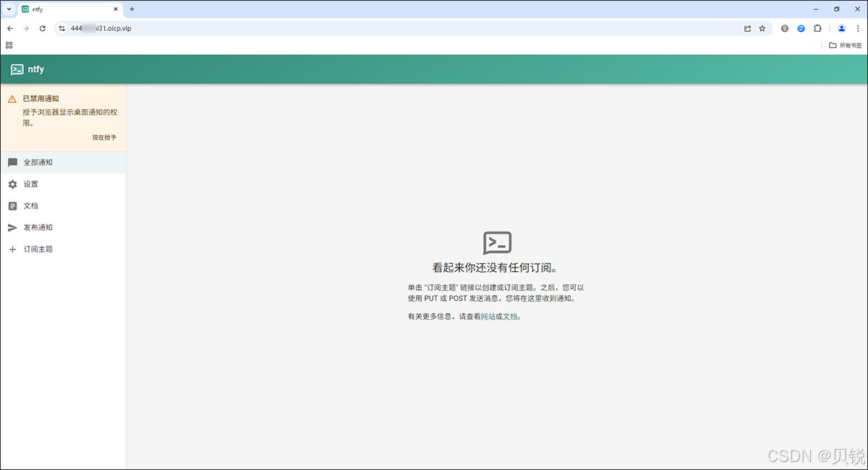Open the 网站 link in the message

coord(488,317)
